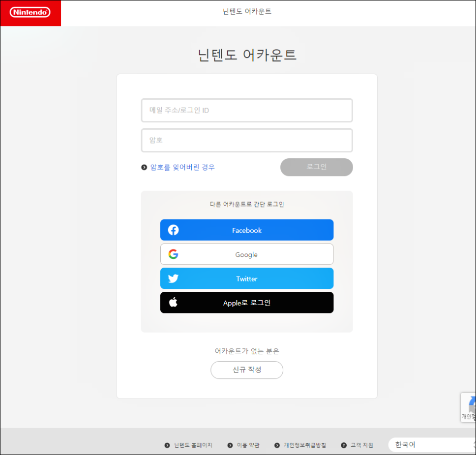
Task: Sign in with the Google button
Action: pos(247,254)
